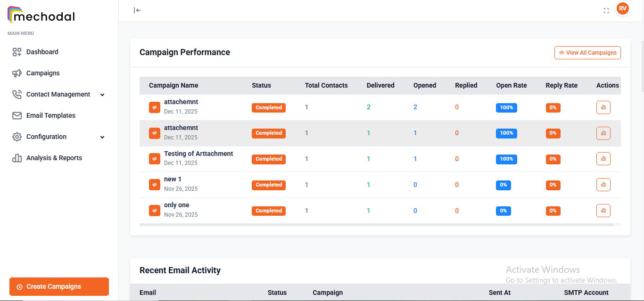Click the Campaigns megaphone icon in sidebar
The width and height of the screenshot is (644, 301).
click(17, 73)
